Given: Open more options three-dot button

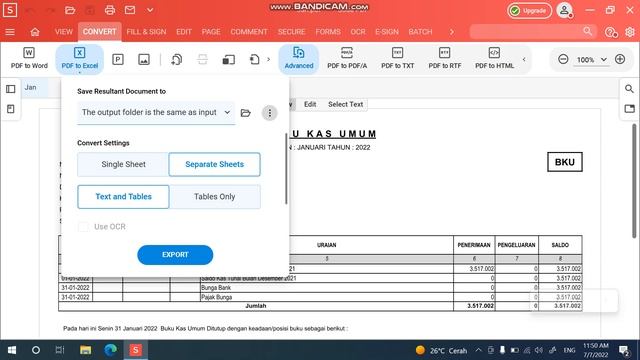Looking at the screenshot, I should point(269,113).
